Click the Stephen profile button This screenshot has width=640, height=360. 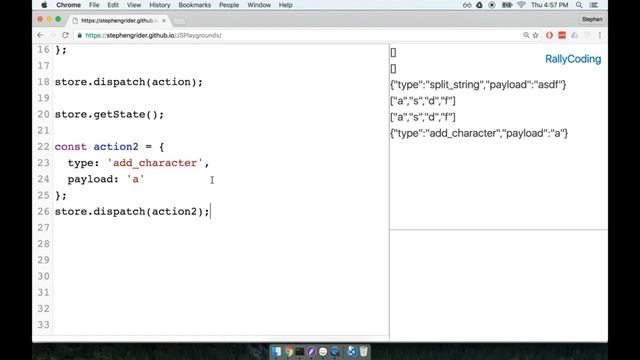592,19
